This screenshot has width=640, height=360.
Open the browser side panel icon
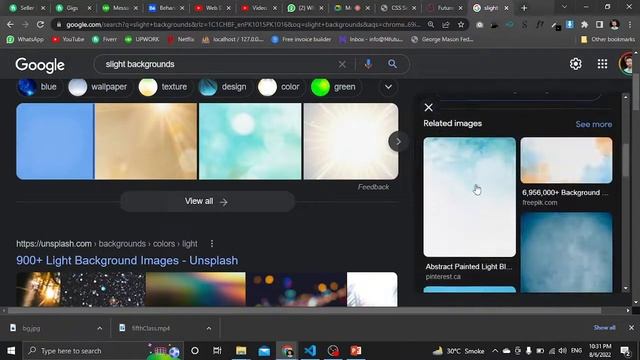click(599, 24)
